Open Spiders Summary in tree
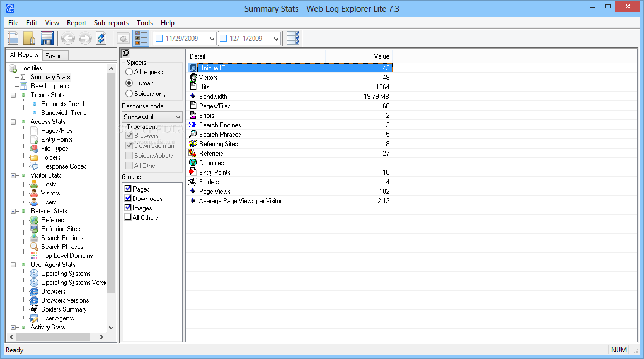This screenshot has height=359, width=644. pyautogui.click(x=64, y=309)
